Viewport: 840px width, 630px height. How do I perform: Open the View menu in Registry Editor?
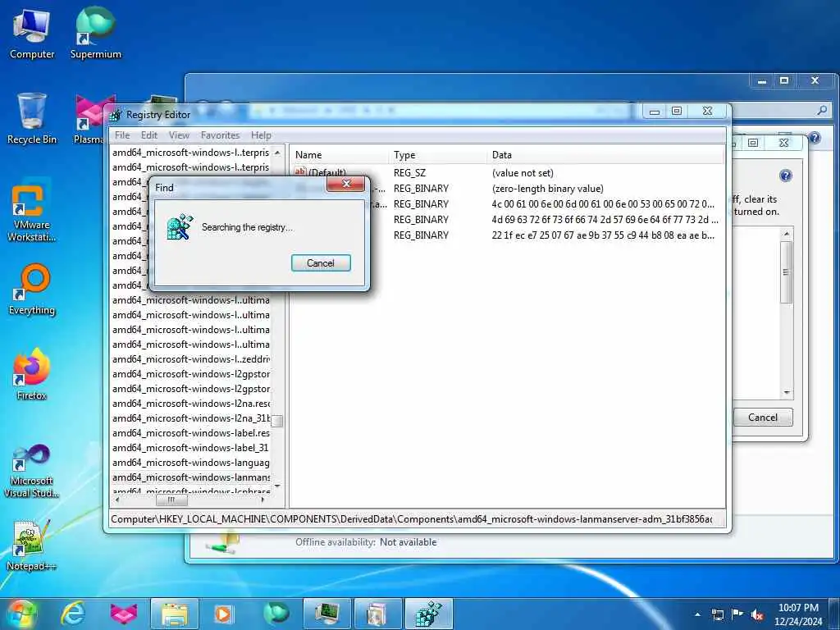(x=179, y=135)
